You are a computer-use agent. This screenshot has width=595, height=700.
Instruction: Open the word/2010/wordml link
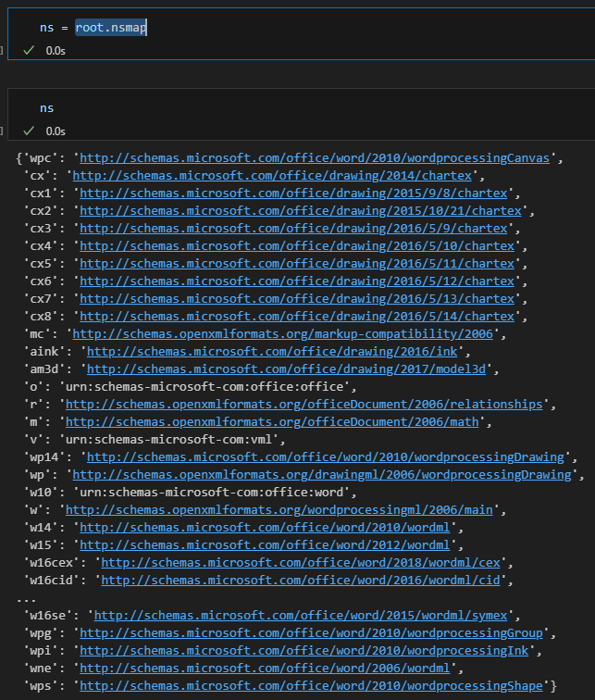[265, 527]
